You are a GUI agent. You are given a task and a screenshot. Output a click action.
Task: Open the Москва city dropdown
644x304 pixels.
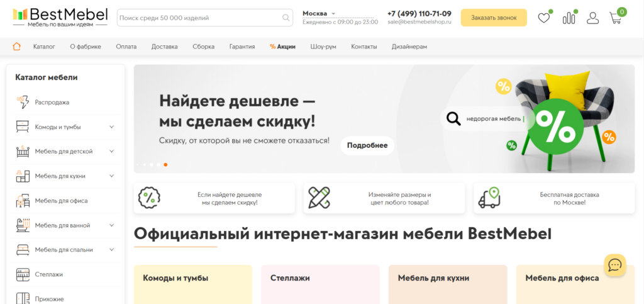(x=319, y=14)
